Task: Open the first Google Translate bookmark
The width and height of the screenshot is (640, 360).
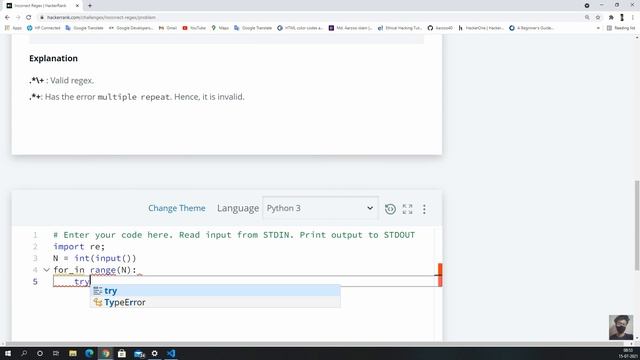Action: click(84, 28)
